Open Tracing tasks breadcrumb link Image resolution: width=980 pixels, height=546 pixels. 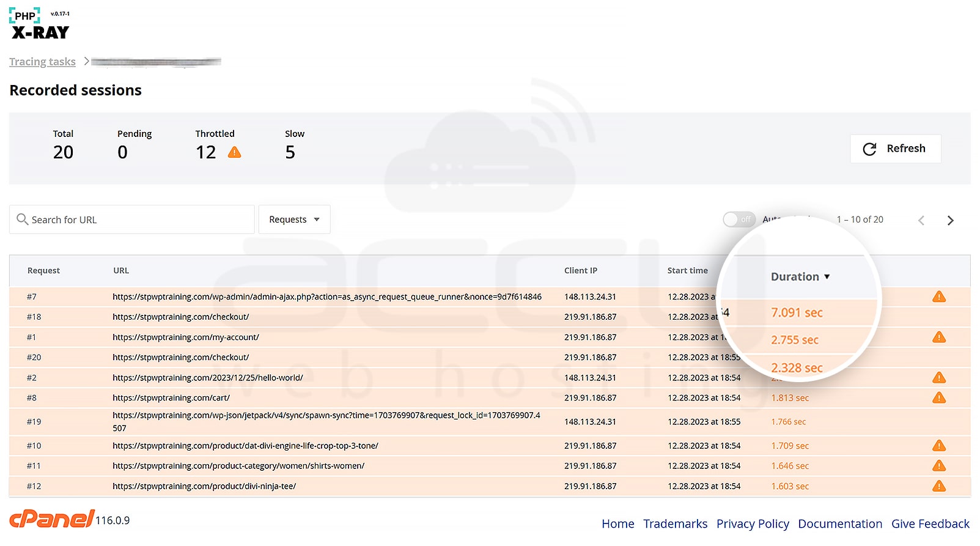point(42,62)
